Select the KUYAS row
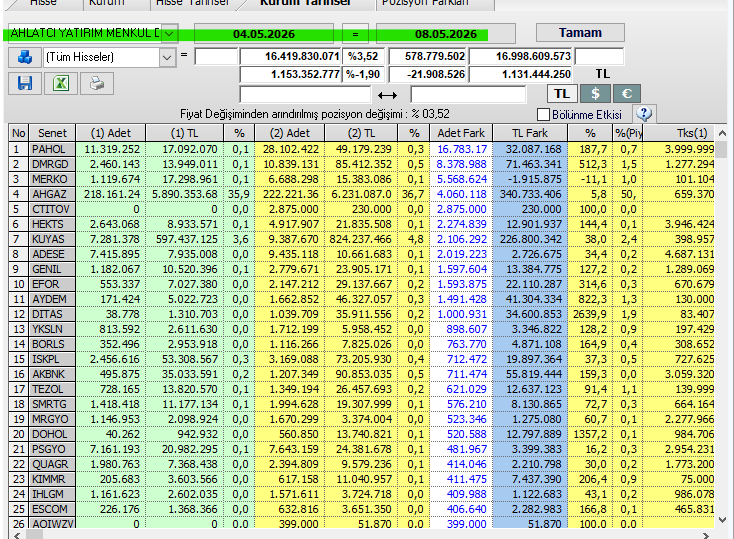The image size is (734, 539). pos(361,239)
